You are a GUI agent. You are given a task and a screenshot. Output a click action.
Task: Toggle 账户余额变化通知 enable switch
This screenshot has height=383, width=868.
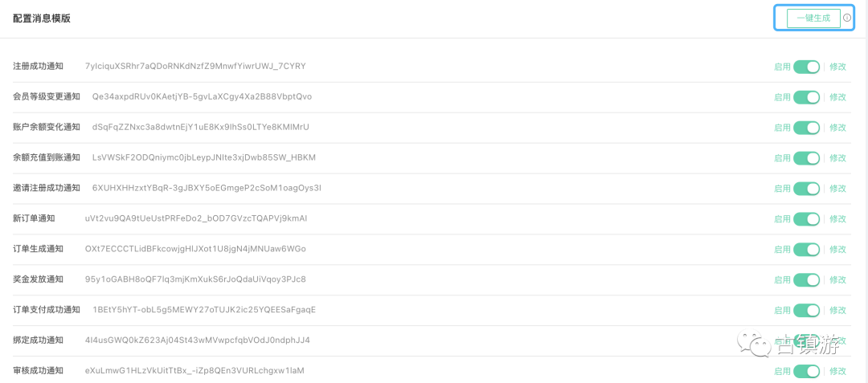tap(807, 127)
